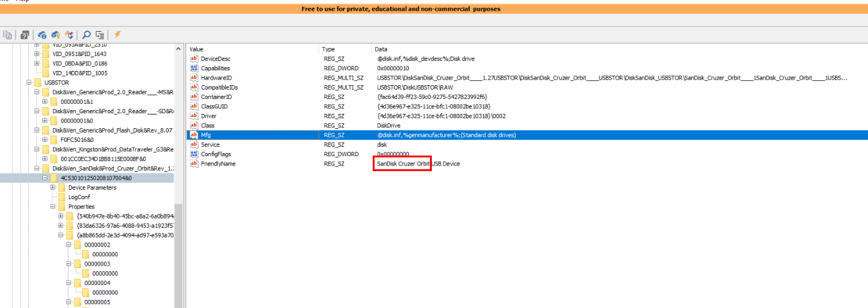Screen dimensions: 868x308
Task: Select the 00000004 key
Action: click(x=97, y=283)
